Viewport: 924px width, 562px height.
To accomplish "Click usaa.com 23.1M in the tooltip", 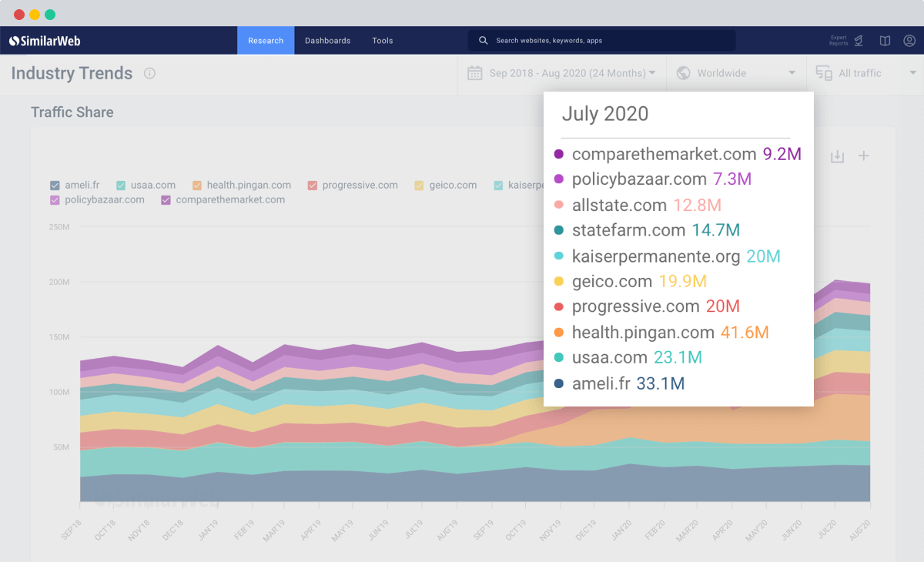I will click(x=628, y=357).
